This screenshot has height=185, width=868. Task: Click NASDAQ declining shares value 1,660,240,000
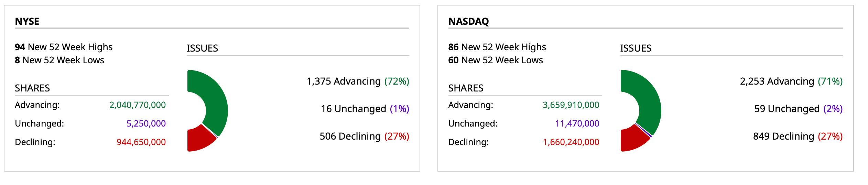571,142
